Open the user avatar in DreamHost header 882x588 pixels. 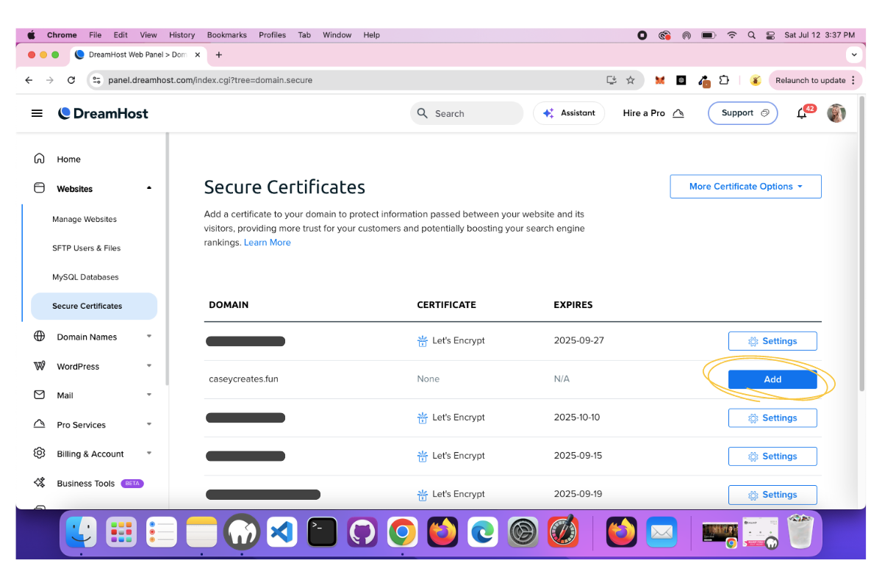[x=836, y=113]
